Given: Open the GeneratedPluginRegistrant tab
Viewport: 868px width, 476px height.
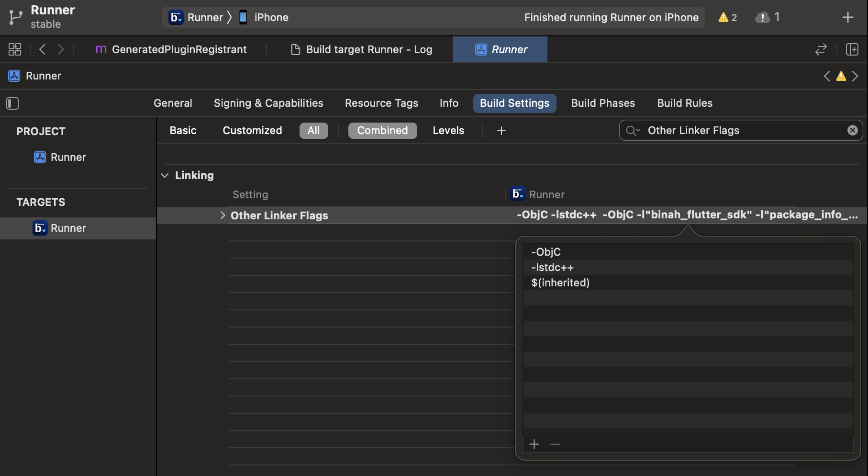Looking at the screenshot, I should click(x=171, y=49).
